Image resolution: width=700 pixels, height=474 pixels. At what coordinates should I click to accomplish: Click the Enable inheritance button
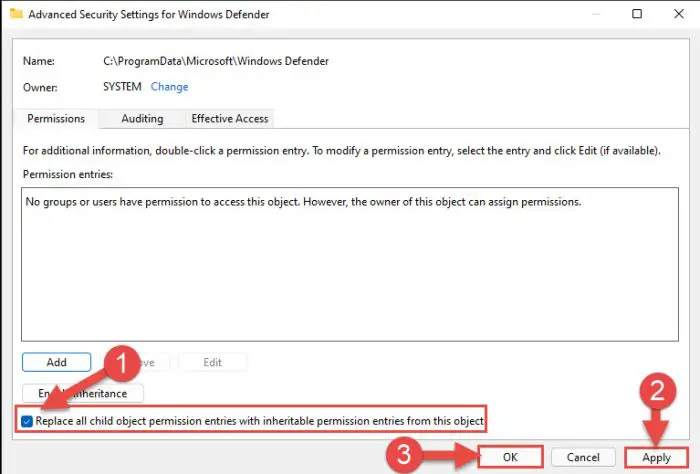coord(83,393)
